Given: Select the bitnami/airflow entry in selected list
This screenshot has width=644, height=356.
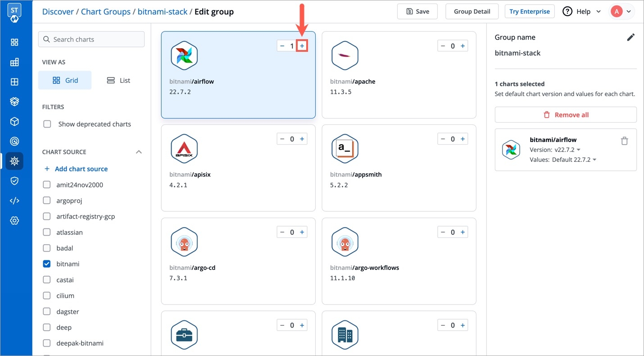Looking at the screenshot, I should pos(566,150).
